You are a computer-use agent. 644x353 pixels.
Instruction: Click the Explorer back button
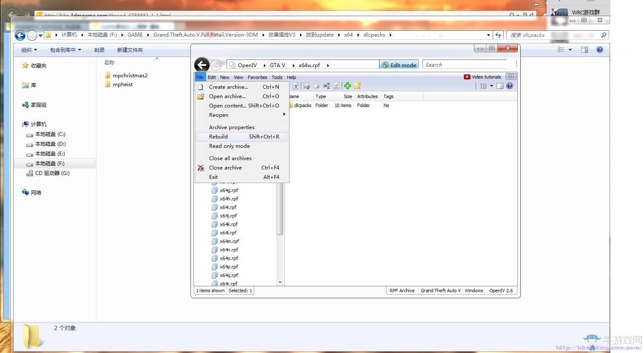(20, 35)
